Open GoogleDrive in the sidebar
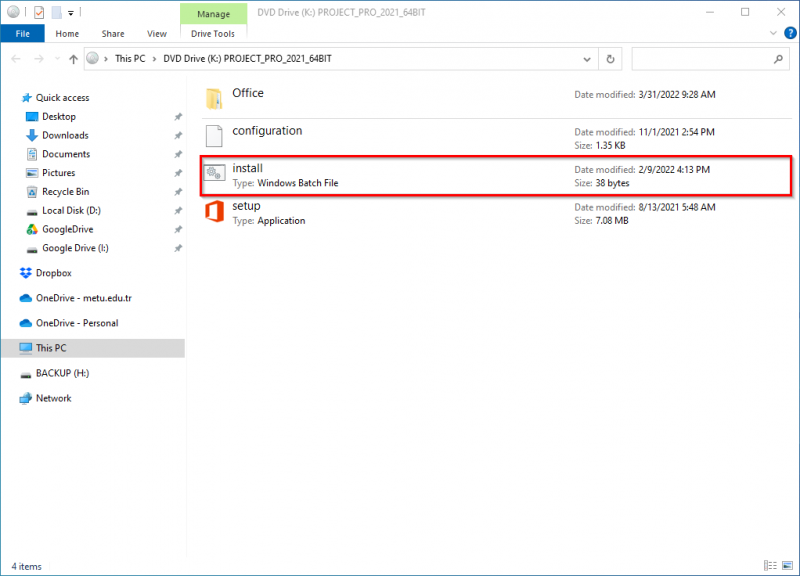The width and height of the screenshot is (800, 576). pos(67,230)
